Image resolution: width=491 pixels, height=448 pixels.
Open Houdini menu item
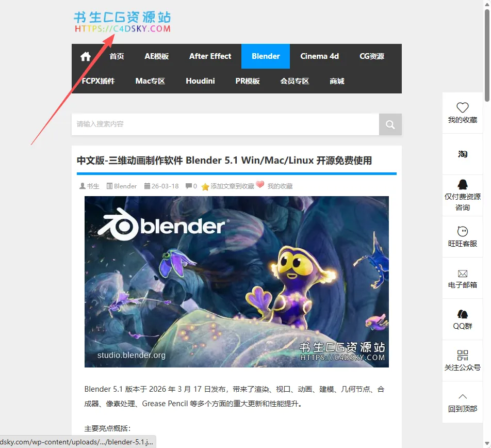coord(201,81)
